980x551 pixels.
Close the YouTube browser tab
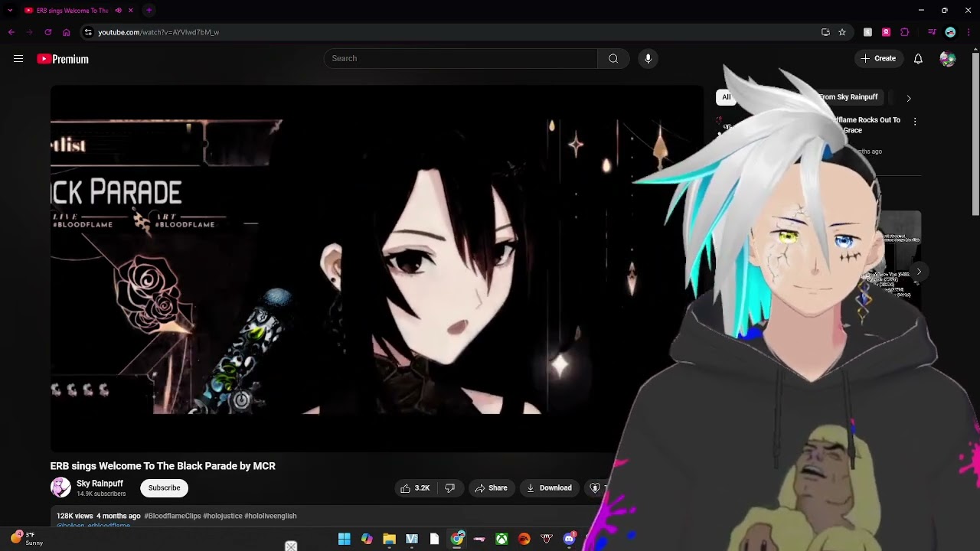131,11
